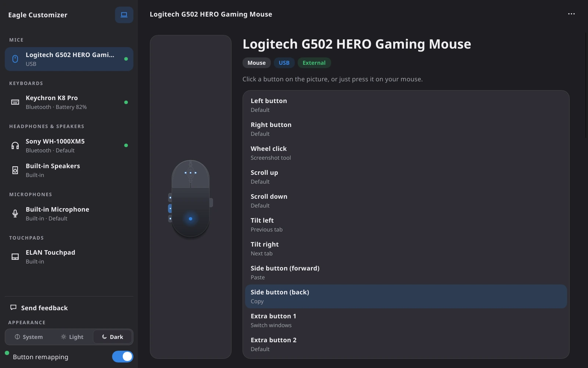Select the Scroll down row
This screenshot has width=588, height=368.
click(406, 201)
